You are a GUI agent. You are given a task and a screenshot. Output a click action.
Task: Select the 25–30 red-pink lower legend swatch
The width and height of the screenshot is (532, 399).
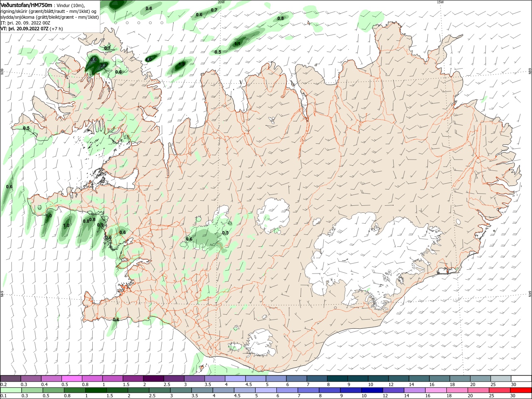pyautogui.click(x=499, y=390)
